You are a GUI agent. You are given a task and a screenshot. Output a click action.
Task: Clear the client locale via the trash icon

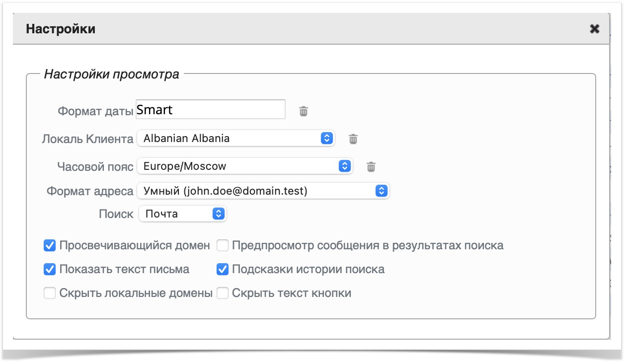pyautogui.click(x=353, y=140)
